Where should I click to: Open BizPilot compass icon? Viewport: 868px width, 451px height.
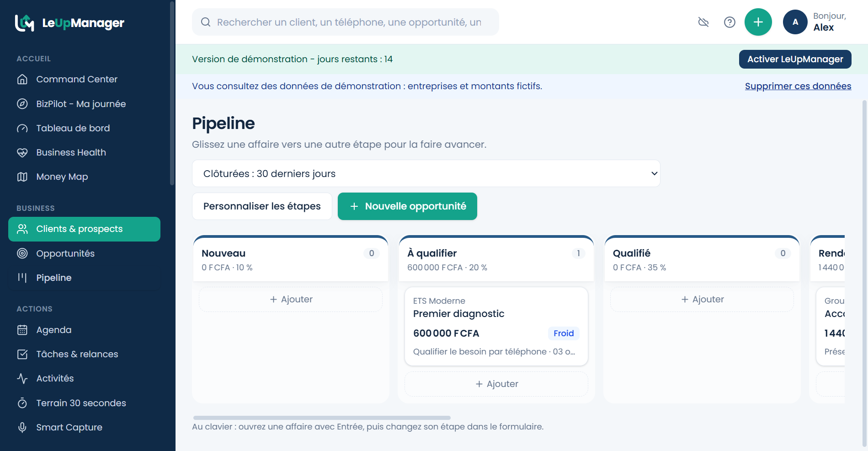point(22,104)
